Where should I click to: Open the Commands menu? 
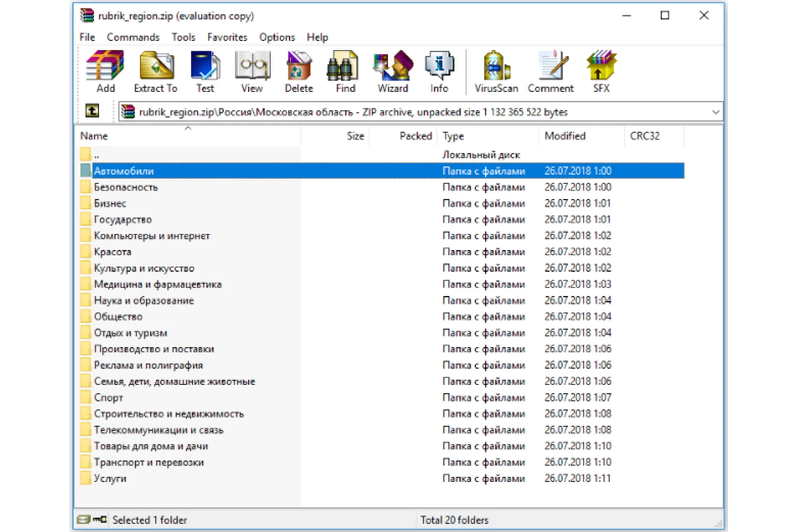tap(133, 37)
